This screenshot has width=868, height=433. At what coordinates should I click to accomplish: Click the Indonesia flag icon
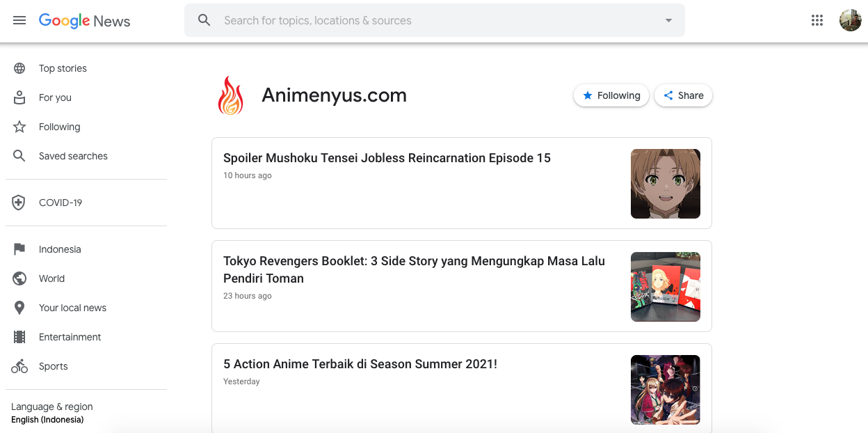pos(19,249)
